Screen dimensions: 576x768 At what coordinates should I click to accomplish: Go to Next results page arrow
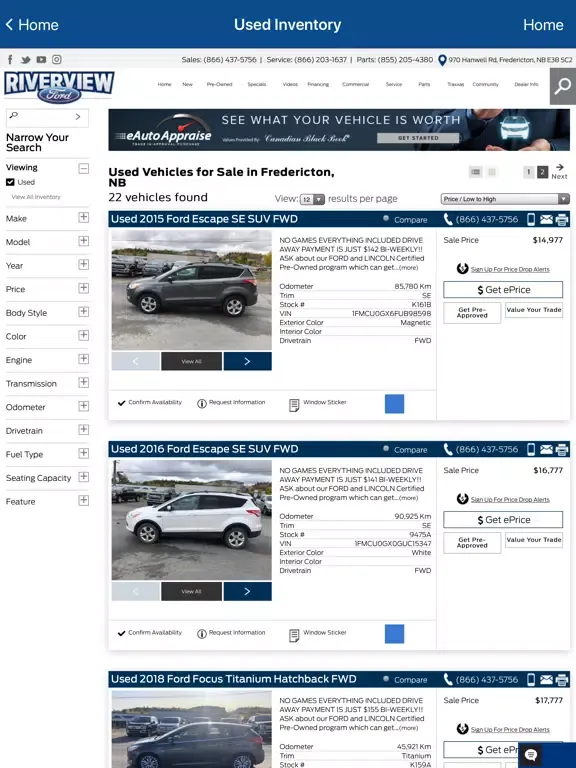tap(559, 172)
